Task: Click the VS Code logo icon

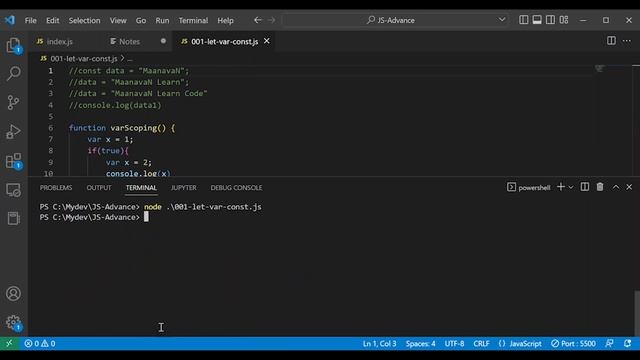Action: pos(10,20)
